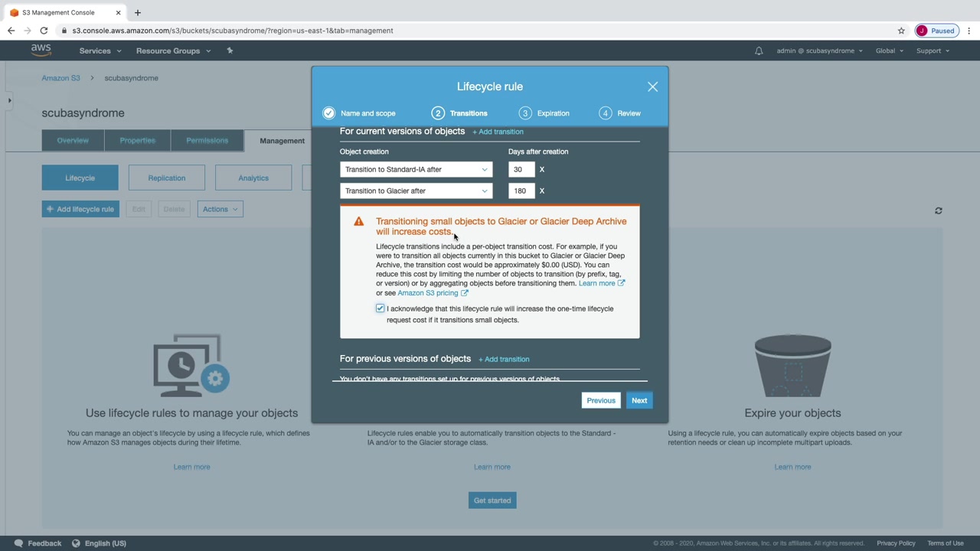Reload the browser page

tap(44, 31)
